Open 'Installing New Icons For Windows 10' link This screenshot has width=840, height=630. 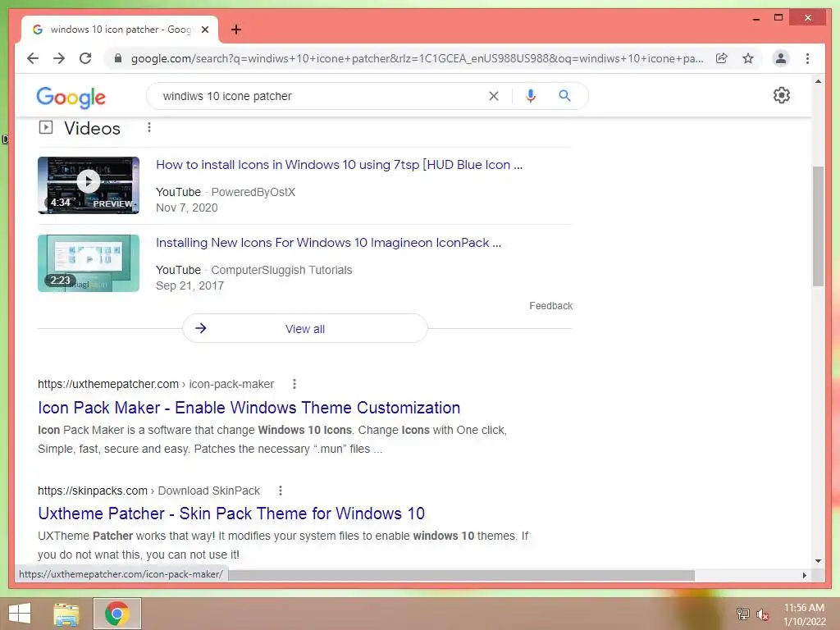click(x=328, y=243)
